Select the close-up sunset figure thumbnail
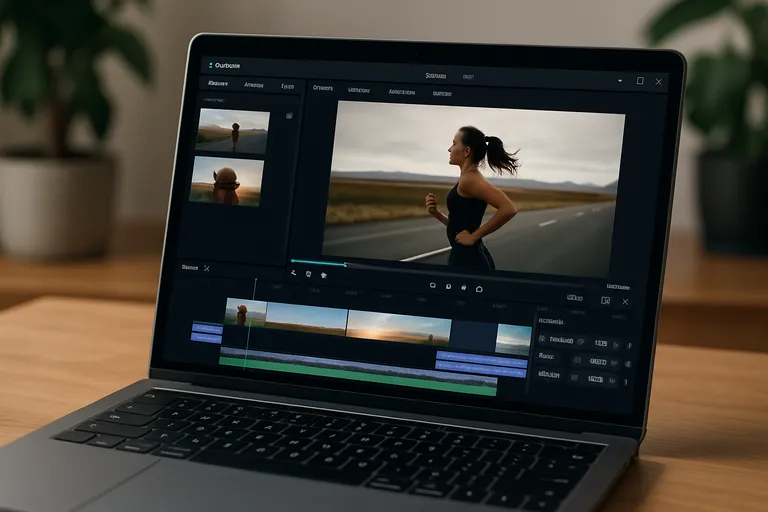This screenshot has height=512, width=768. pyautogui.click(x=227, y=181)
